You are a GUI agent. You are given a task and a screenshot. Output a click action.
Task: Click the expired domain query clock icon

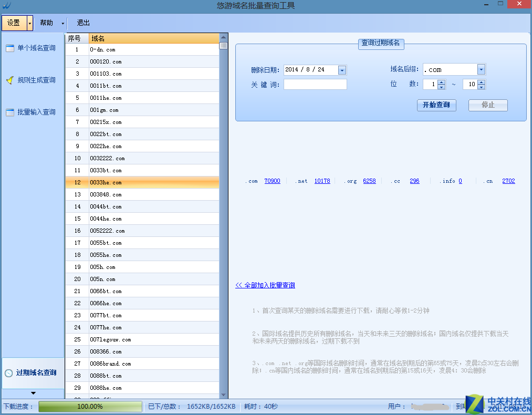(x=9, y=373)
